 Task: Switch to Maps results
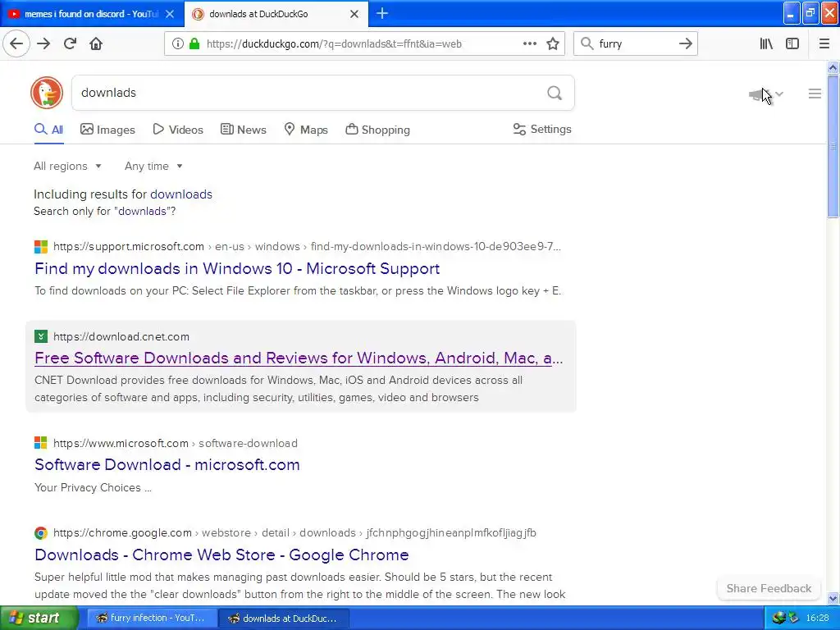pyautogui.click(x=306, y=130)
